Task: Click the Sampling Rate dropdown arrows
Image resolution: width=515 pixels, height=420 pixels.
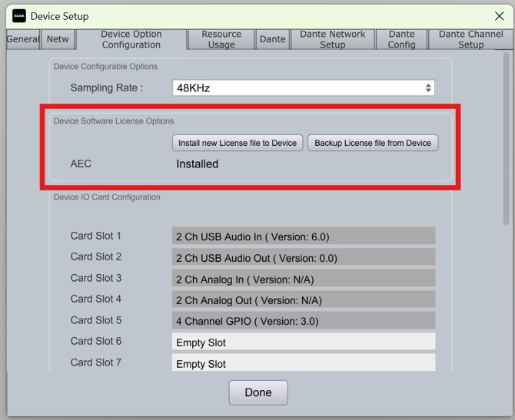Action: [x=428, y=88]
